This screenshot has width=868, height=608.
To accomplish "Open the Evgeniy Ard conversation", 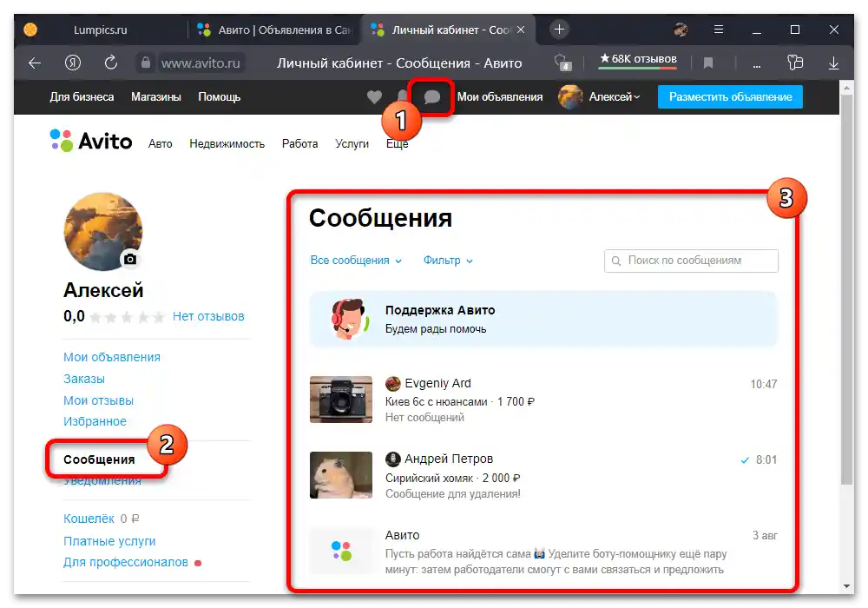I will pos(543,400).
